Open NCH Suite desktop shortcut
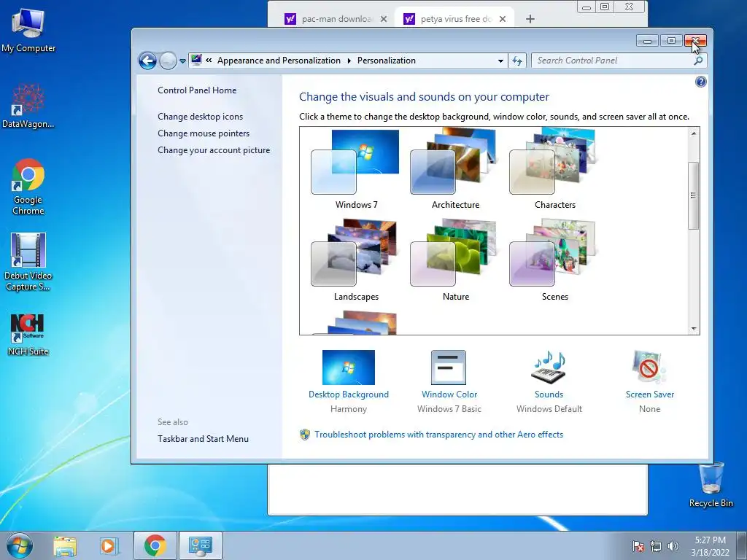 (28, 335)
